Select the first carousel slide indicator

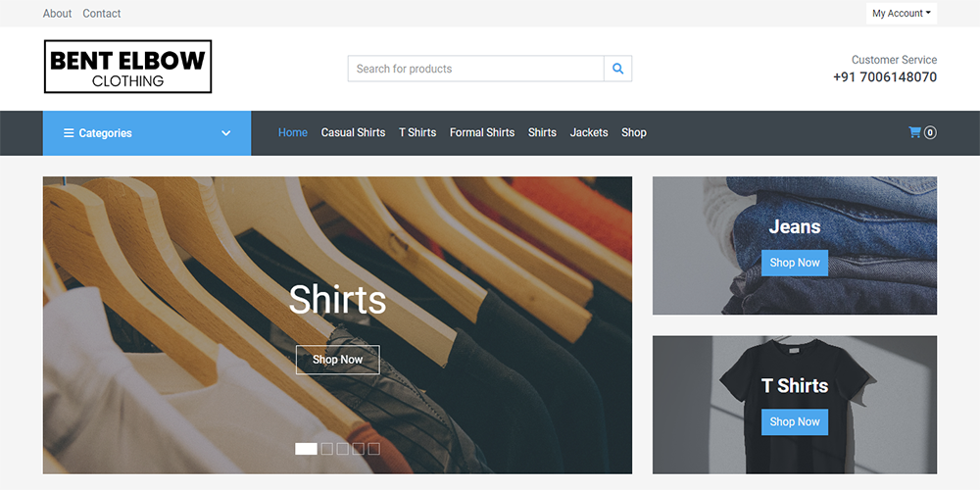pos(306,449)
